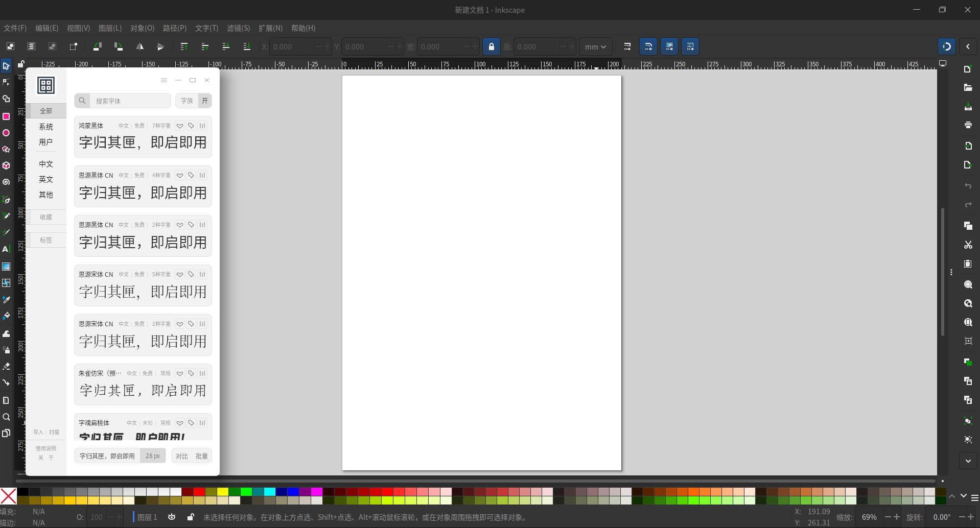Toggle 图层 1 layer visibility eye
980x528 pixels.
[x=172, y=517]
